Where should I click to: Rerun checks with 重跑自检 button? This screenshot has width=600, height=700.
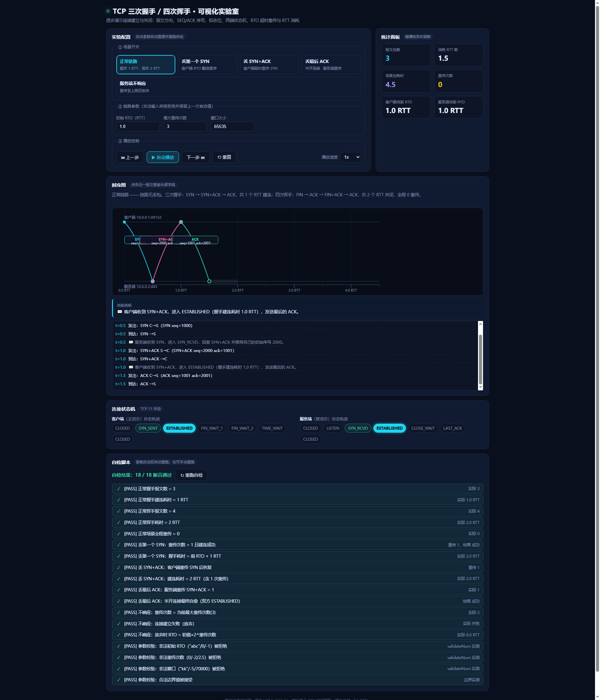192,475
